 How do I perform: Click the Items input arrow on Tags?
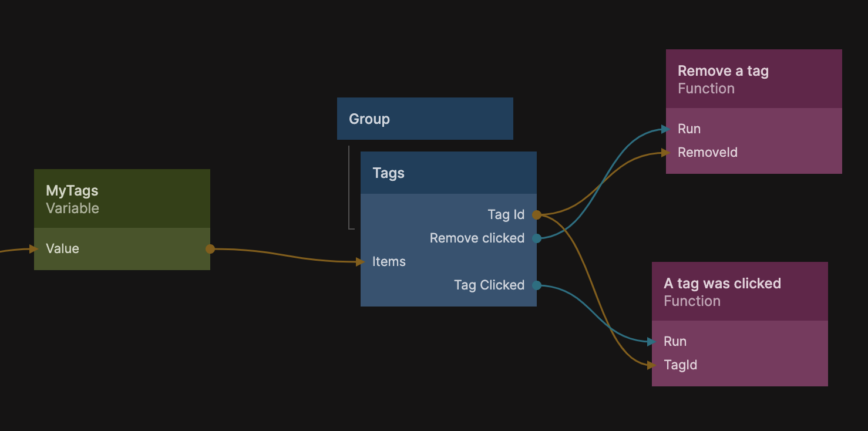point(361,262)
